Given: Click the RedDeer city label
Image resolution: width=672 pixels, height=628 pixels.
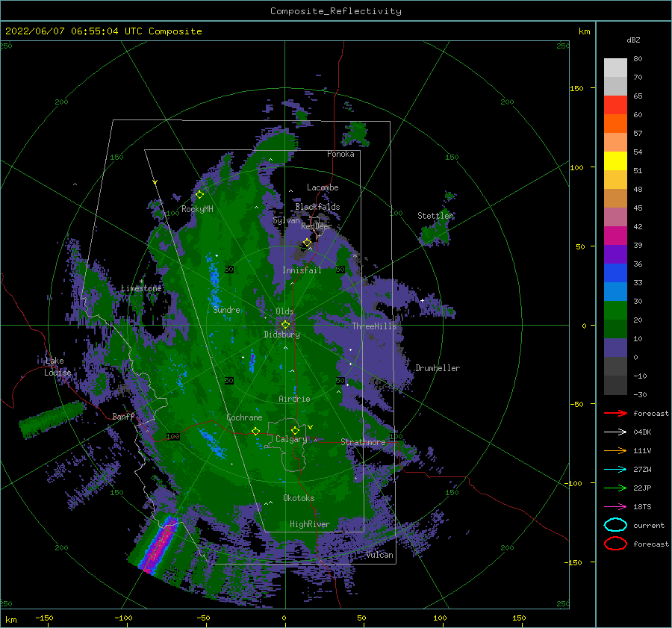Looking at the screenshot, I should click(x=317, y=226).
